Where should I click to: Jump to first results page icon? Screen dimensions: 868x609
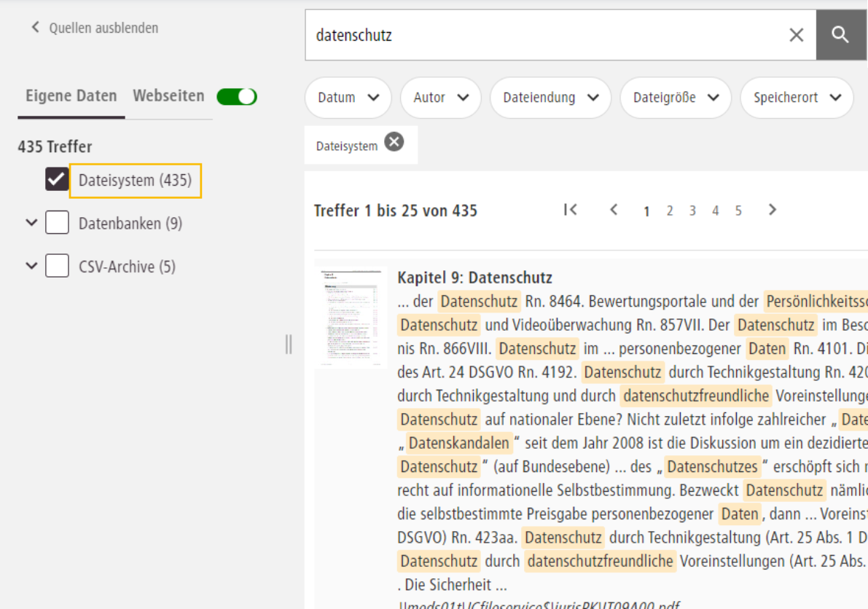(570, 210)
